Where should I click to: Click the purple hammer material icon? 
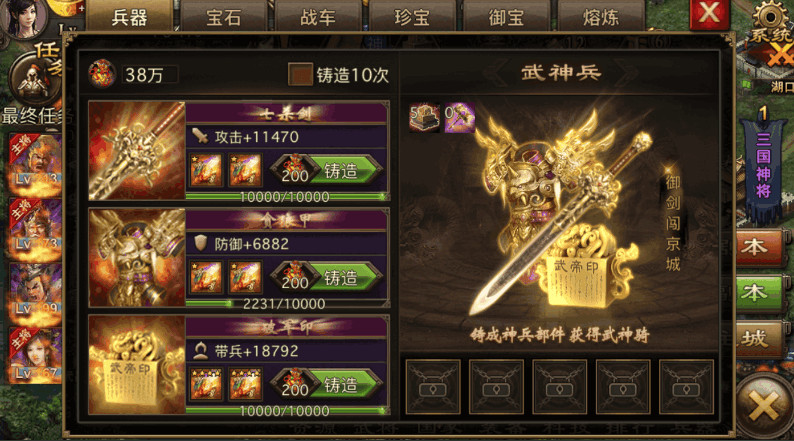pyautogui.click(x=459, y=117)
